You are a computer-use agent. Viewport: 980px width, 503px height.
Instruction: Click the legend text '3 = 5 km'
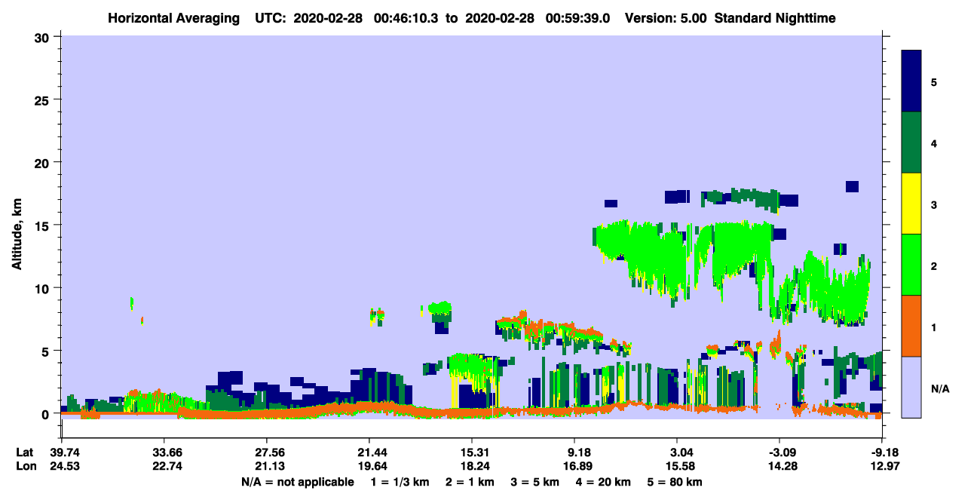tap(535, 482)
